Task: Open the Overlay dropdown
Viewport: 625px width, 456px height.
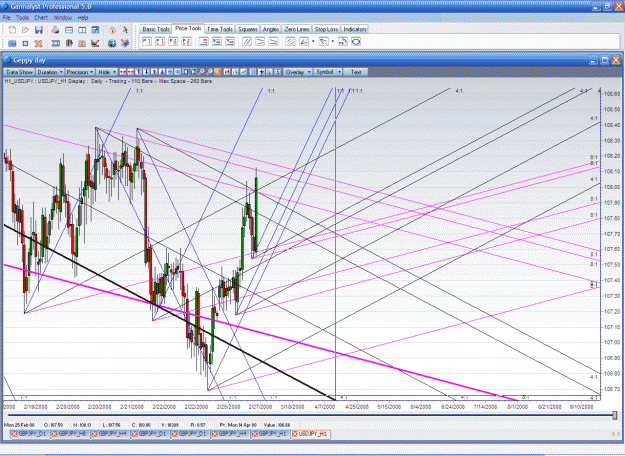Action: 298,72
